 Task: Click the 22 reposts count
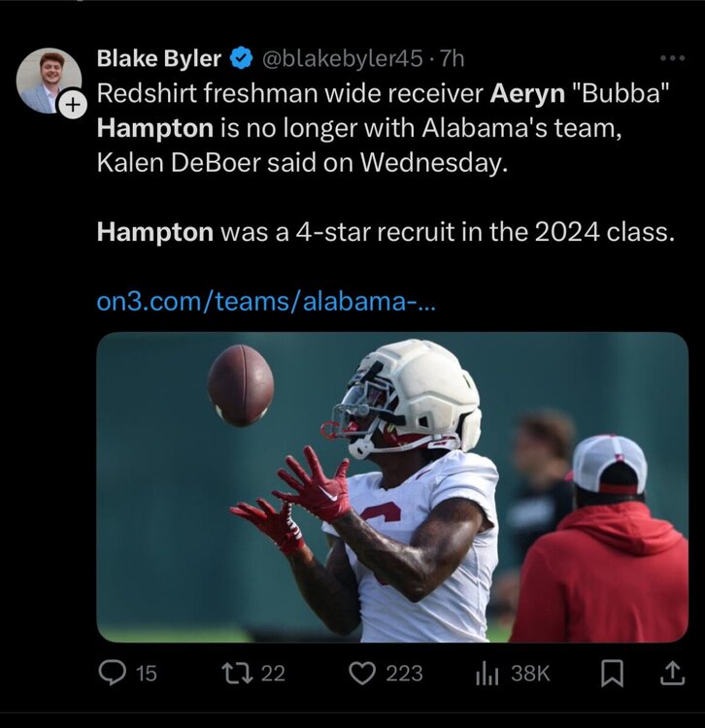point(273,673)
